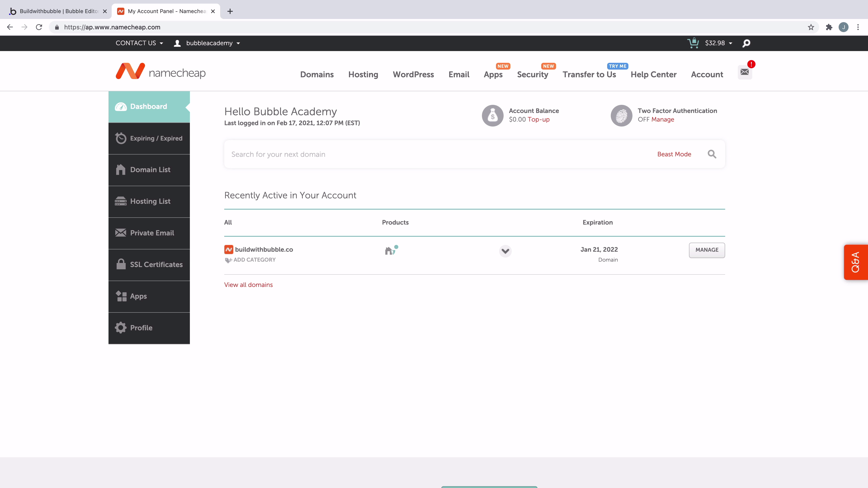
Task: Open SSL Certificates via the padlock icon
Action: [121, 264]
